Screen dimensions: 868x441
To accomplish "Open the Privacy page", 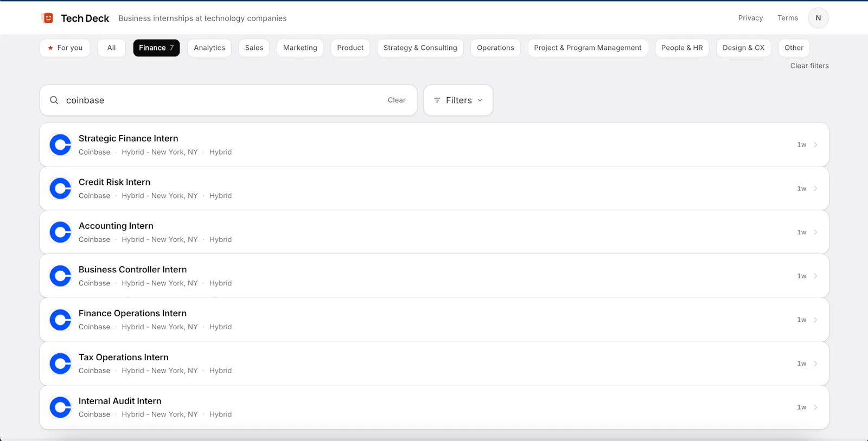I will click(x=750, y=18).
